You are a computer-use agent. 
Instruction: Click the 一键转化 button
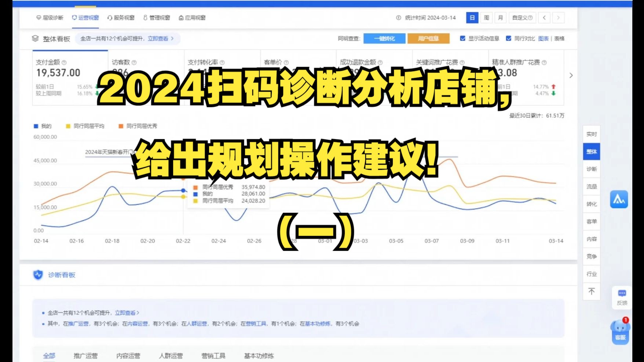pyautogui.click(x=384, y=38)
